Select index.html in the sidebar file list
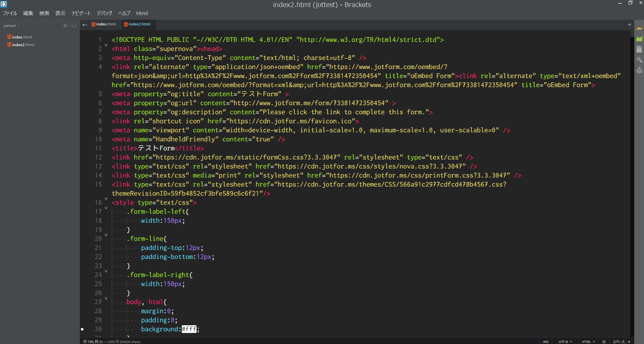644x344 pixels. pyautogui.click(x=22, y=37)
